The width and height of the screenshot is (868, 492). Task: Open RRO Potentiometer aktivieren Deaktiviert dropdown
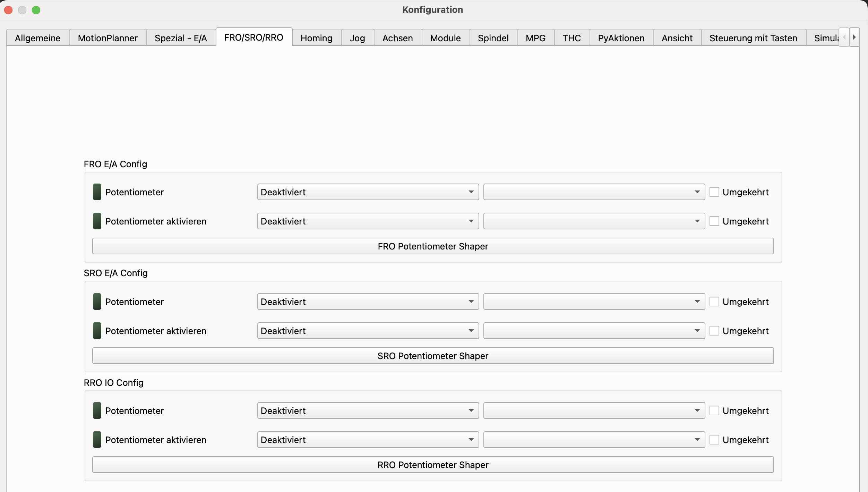point(368,440)
